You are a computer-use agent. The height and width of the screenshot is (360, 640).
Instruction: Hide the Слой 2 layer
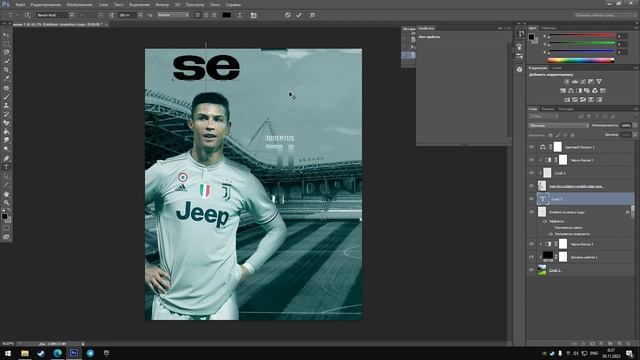tap(531, 173)
